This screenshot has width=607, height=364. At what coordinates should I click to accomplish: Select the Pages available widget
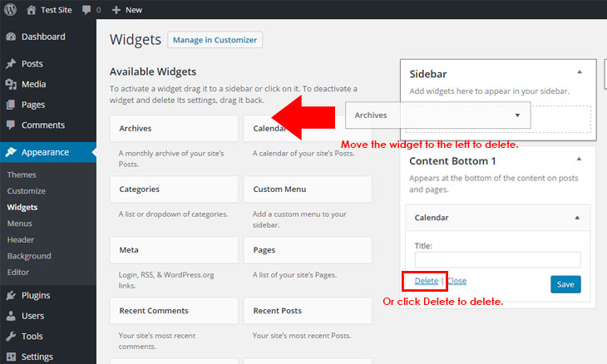[308, 250]
